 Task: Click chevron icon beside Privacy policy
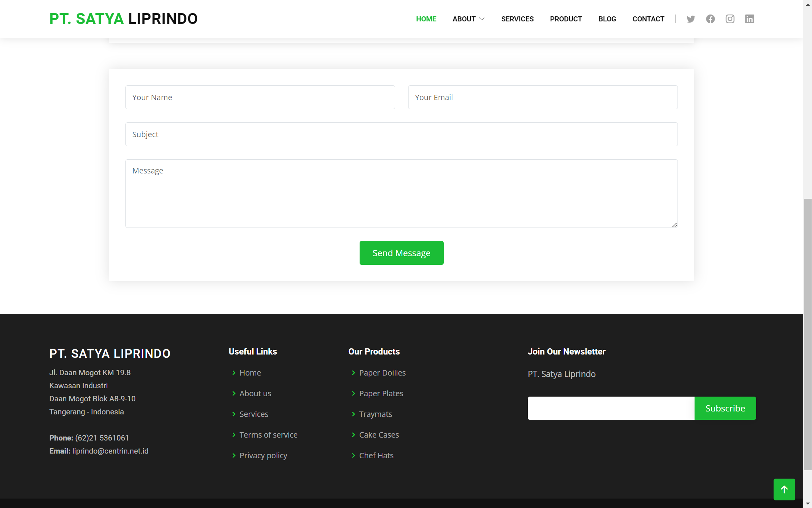(234, 455)
